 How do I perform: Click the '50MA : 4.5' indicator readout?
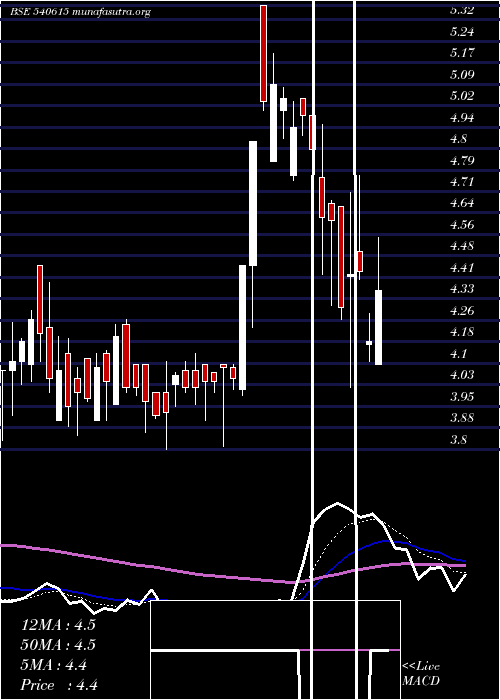coord(58,645)
